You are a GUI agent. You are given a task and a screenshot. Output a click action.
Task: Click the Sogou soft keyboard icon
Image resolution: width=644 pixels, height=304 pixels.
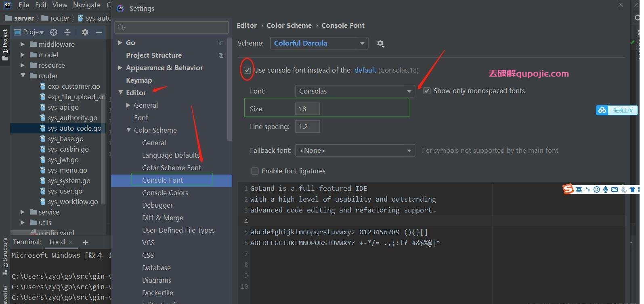[615, 189]
